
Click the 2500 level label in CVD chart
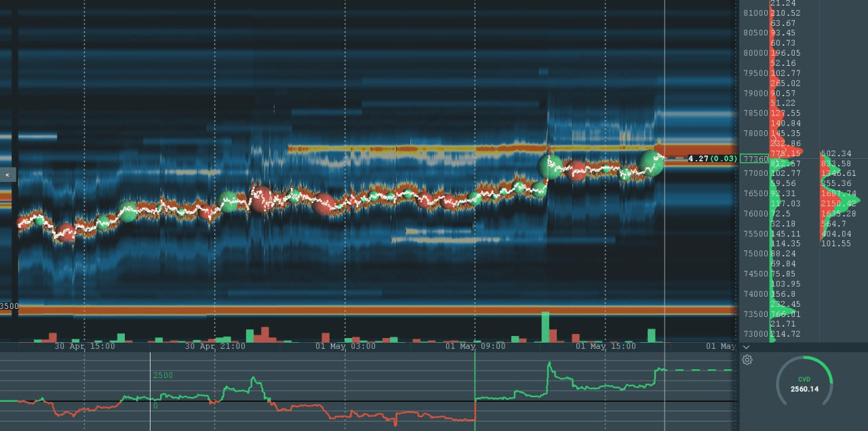(x=163, y=375)
